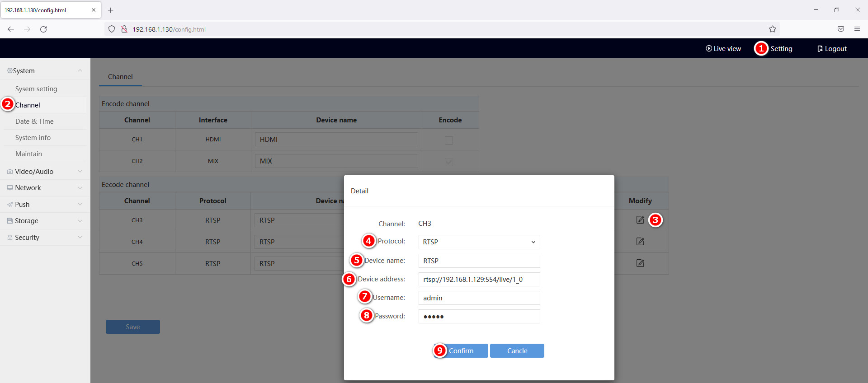
Task: Go back using the browser back arrow
Action: 11,29
